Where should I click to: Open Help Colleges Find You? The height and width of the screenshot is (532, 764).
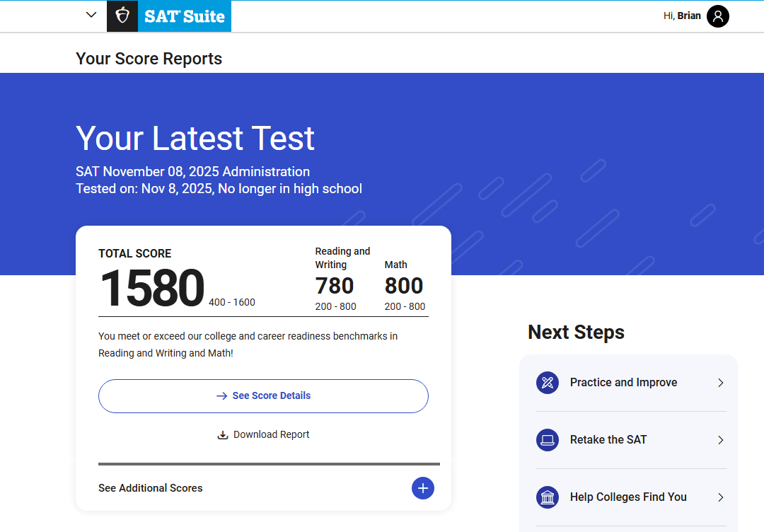pyautogui.click(x=631, y=497)
